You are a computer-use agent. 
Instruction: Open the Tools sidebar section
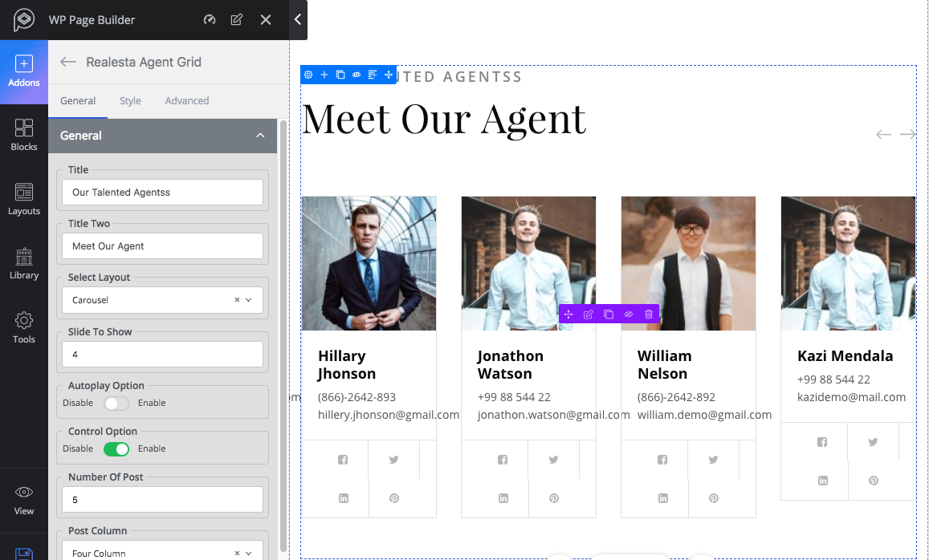[x=24, y=328]
